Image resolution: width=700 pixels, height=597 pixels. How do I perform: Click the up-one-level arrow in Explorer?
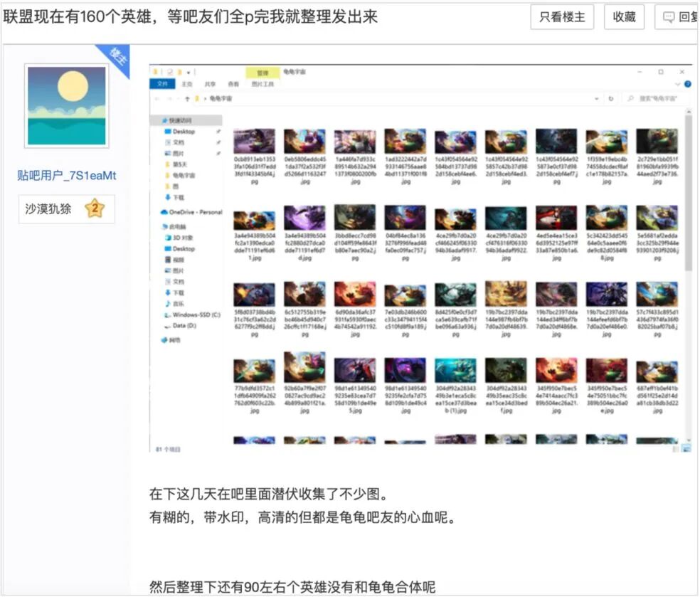coord(187,99)
